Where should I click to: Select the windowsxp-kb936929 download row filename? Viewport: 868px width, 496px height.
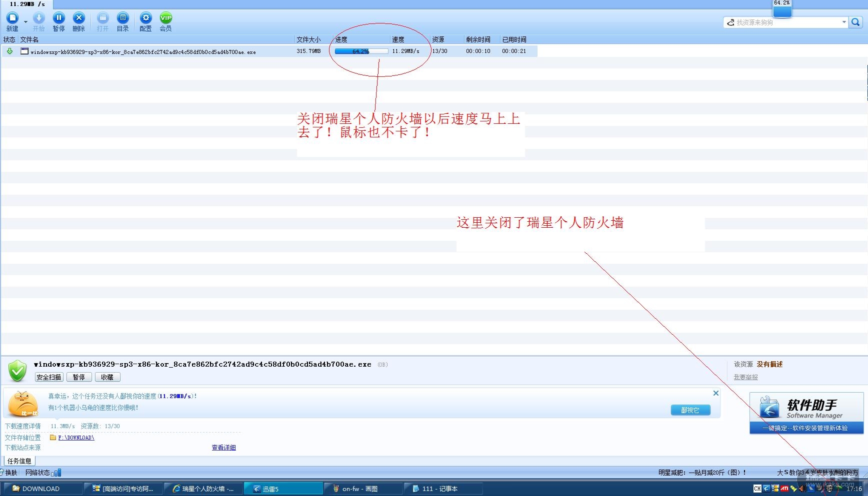pos(143,51)
